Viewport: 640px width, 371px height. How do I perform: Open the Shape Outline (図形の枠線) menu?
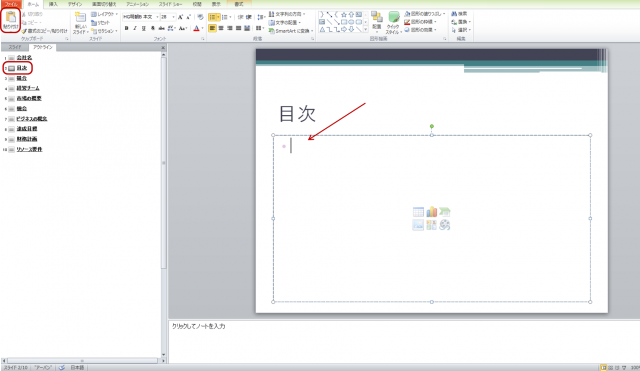420,22
